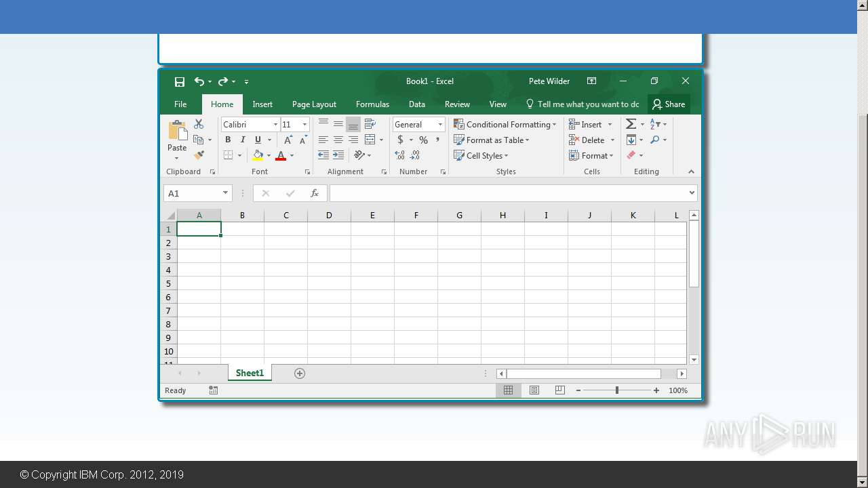
Task: Apply percent style format
Action: coord(423,140)
